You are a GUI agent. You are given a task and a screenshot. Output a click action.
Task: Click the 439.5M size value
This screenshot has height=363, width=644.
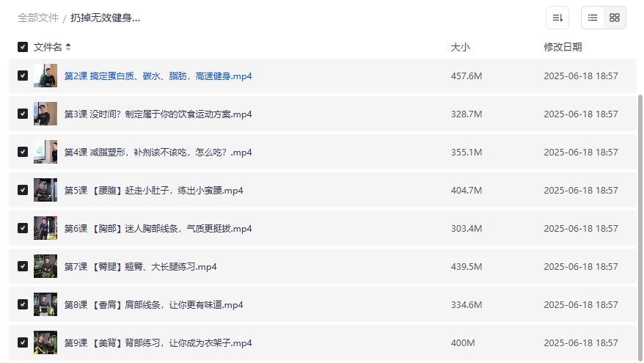pos(466,267)
